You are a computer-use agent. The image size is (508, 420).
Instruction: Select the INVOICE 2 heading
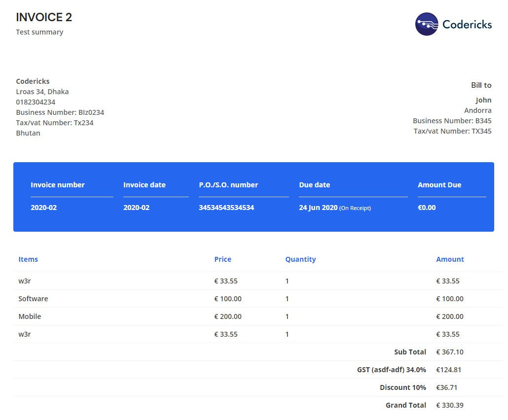(x=44, y=17)
